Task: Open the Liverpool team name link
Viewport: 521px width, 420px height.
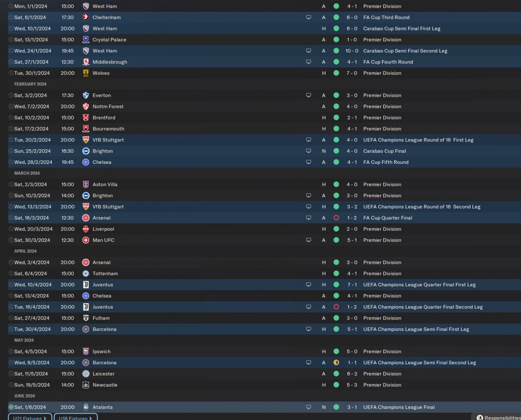Action: coord(103,229)
